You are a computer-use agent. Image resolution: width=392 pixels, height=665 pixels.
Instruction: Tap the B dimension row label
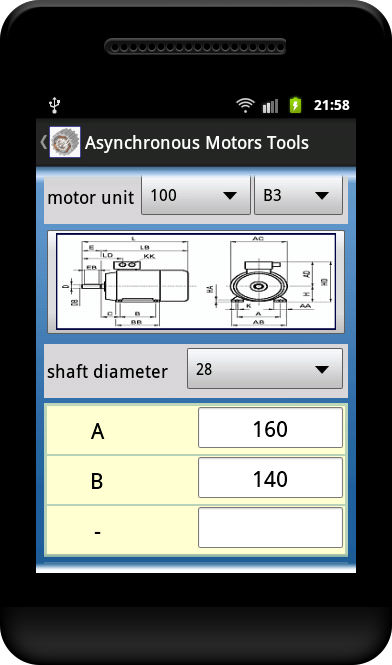pos(97,481)
